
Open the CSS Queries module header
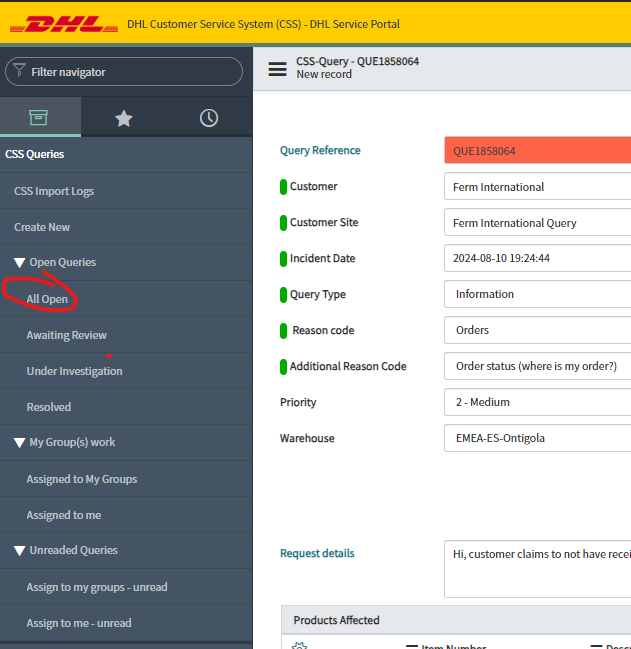(x=35, y=154)
